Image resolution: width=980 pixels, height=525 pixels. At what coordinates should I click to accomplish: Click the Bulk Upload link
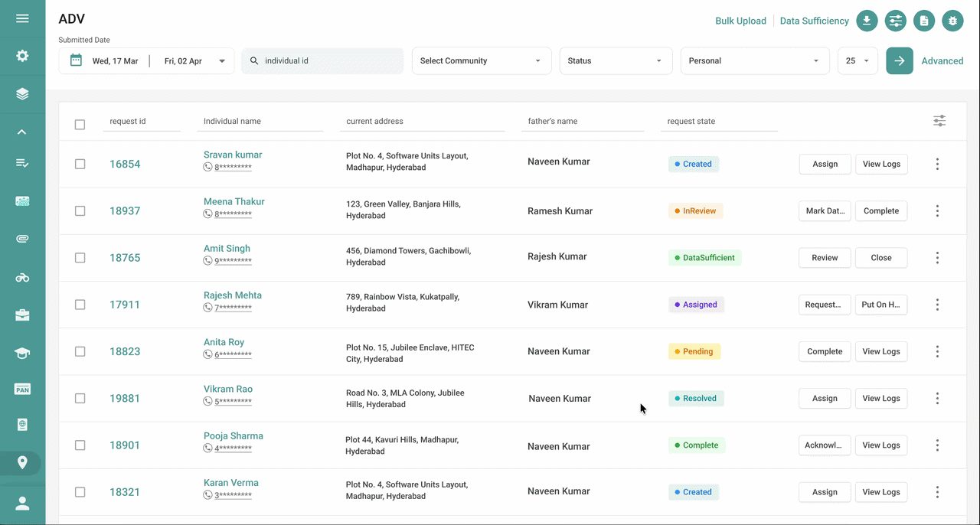click(740, 21)
